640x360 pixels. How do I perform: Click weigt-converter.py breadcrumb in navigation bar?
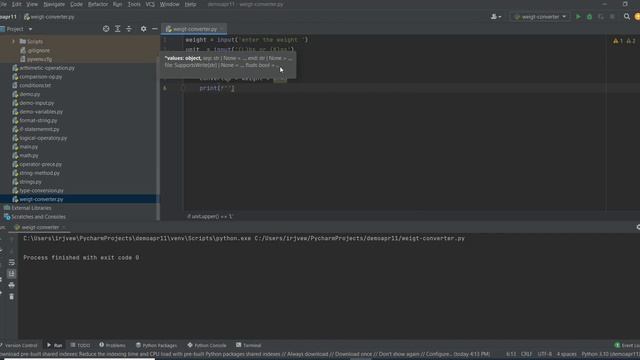pyautogui.click(x=49, y=17)
